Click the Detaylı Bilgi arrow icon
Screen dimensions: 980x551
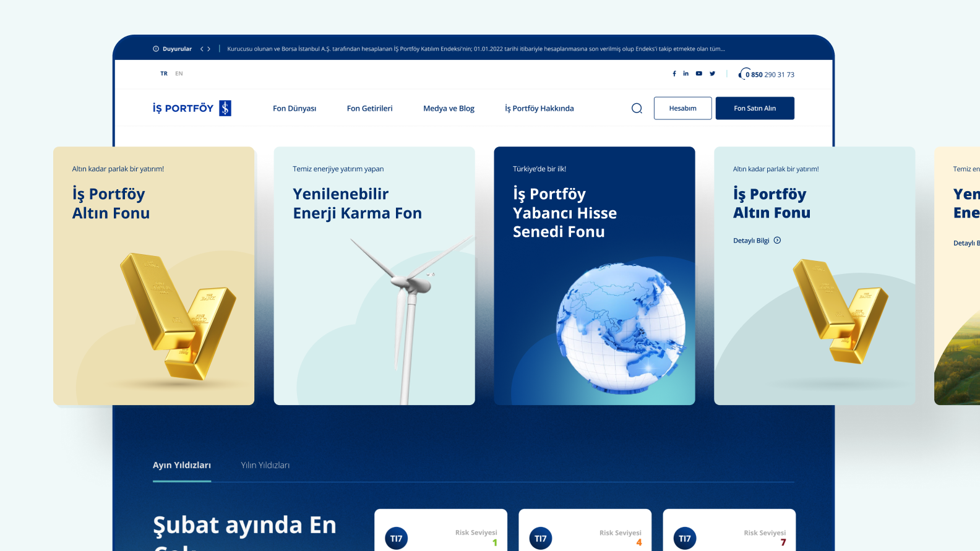(x=777, y=241)
